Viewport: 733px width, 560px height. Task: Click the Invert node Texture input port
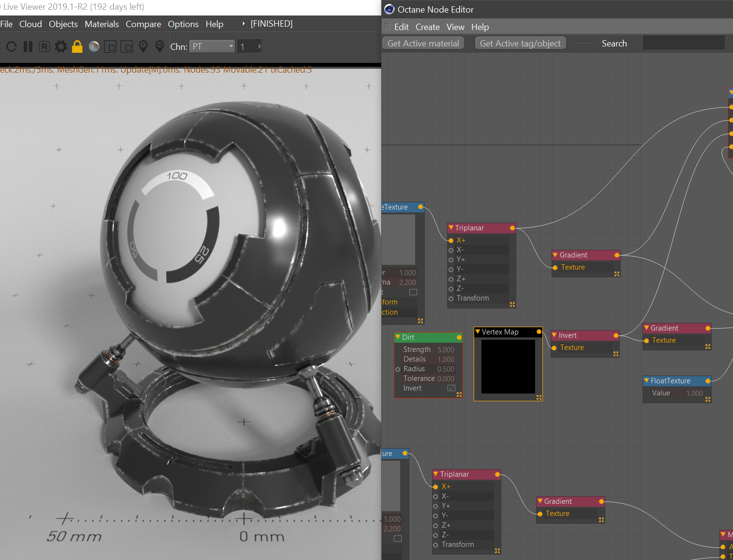554,348
